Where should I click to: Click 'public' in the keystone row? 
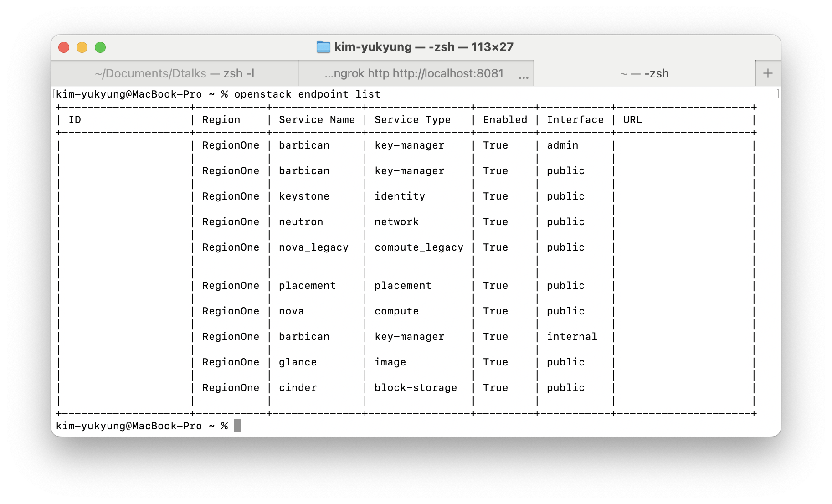pos(565,196)
